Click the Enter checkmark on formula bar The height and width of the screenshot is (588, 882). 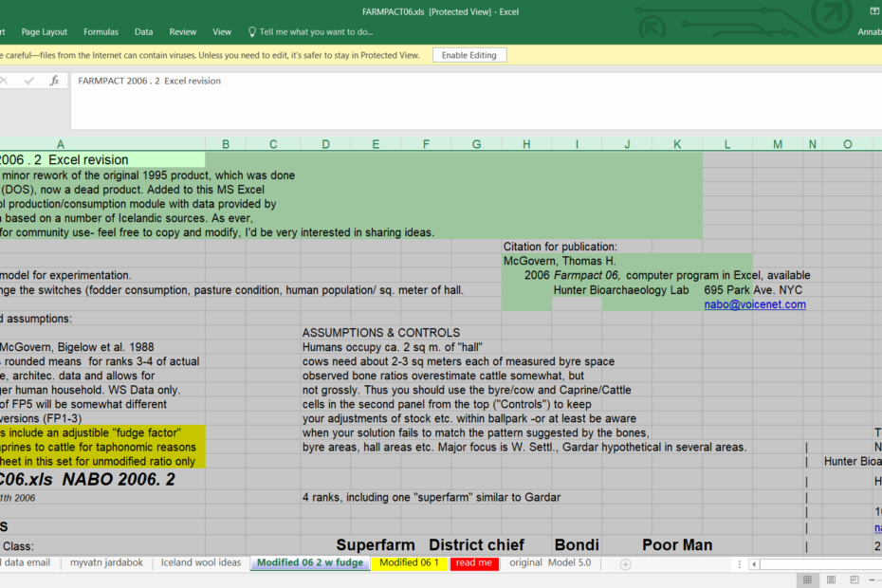[x=28, y=81]
